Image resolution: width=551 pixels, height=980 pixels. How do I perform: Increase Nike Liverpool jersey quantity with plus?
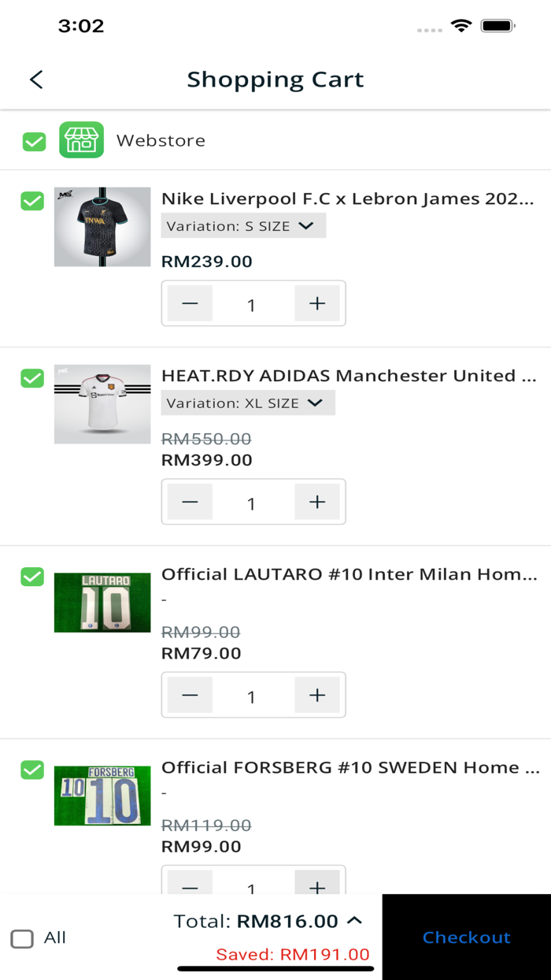click(317, 303)
